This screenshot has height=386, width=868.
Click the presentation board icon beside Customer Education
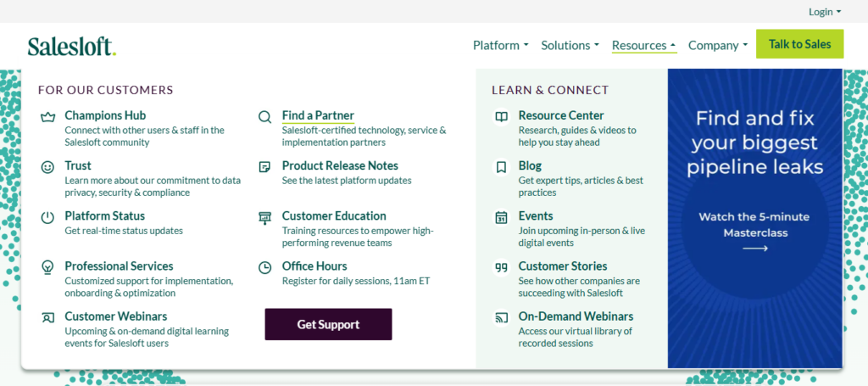coord(265,217)
